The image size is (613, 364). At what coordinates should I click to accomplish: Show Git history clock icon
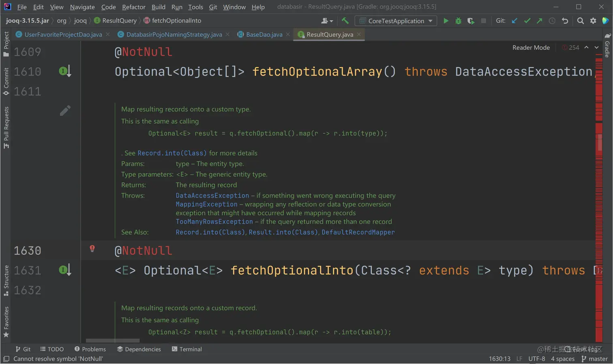[x=552, y=21]
